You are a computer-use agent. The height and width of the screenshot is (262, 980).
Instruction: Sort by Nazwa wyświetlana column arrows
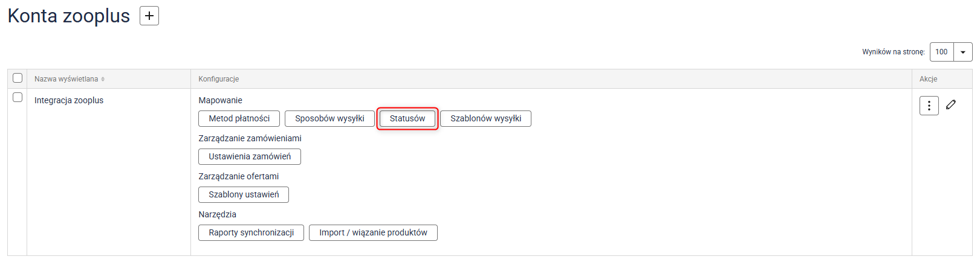tap(103, 79)
